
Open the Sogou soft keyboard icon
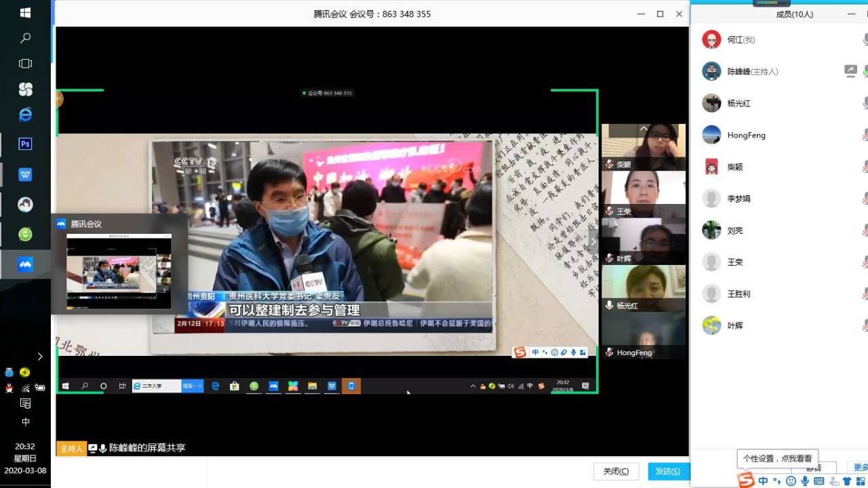click(x=819, y=481)
